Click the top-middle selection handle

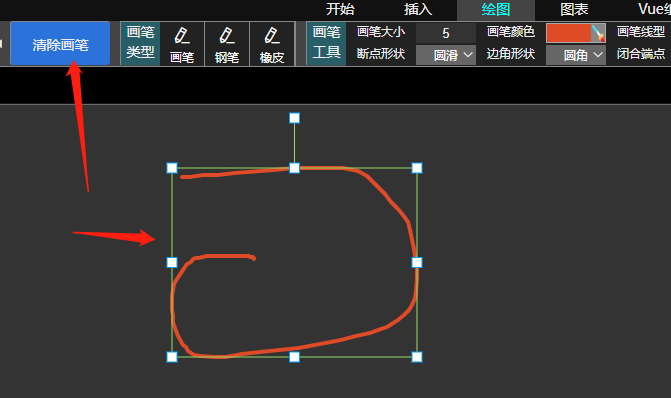click(294, 168)
